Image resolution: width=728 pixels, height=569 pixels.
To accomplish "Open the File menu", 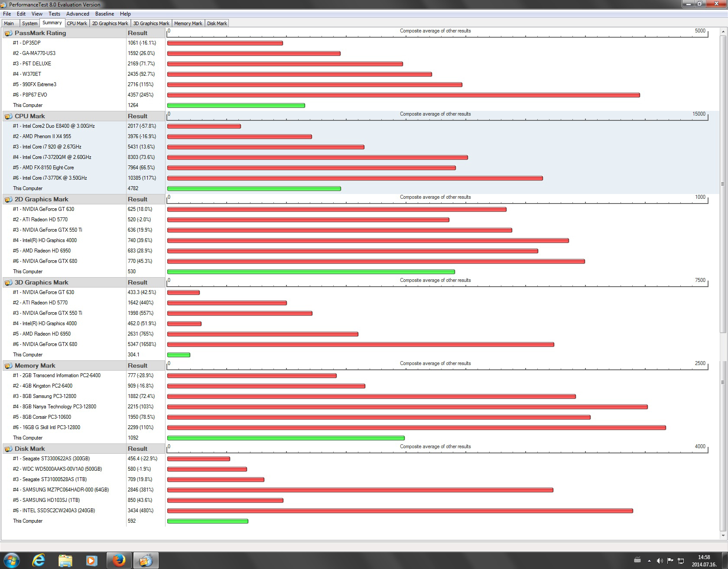I will pyautogui.click(x=7, y=14).
